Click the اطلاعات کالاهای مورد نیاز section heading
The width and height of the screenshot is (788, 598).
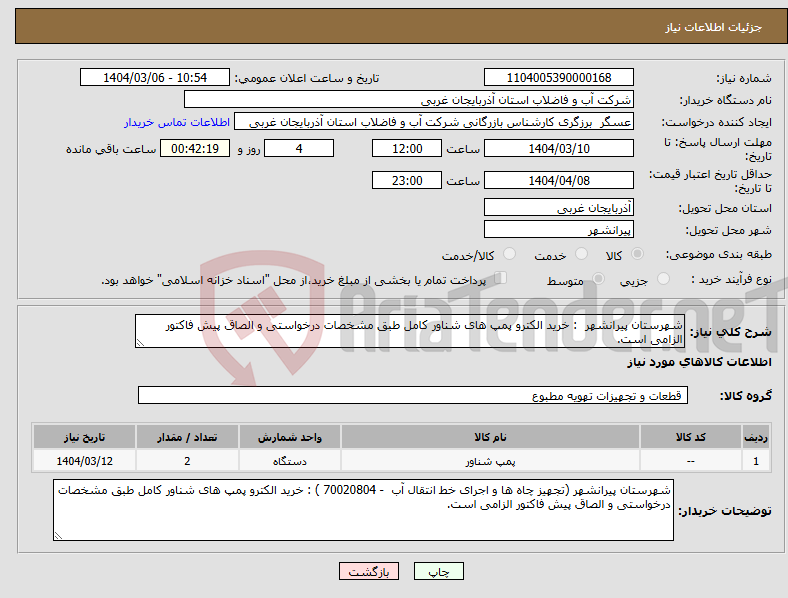699,362
